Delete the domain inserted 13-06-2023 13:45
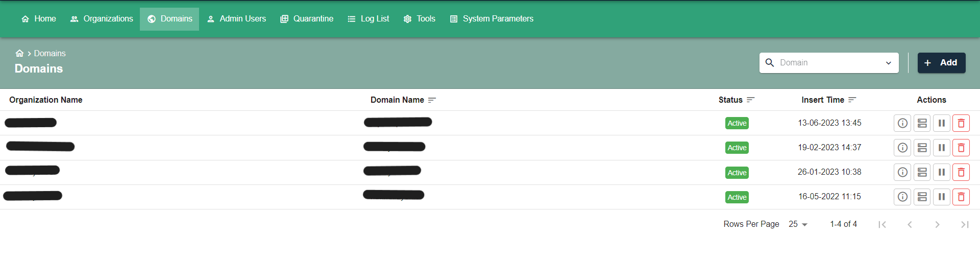 [961, 123]
